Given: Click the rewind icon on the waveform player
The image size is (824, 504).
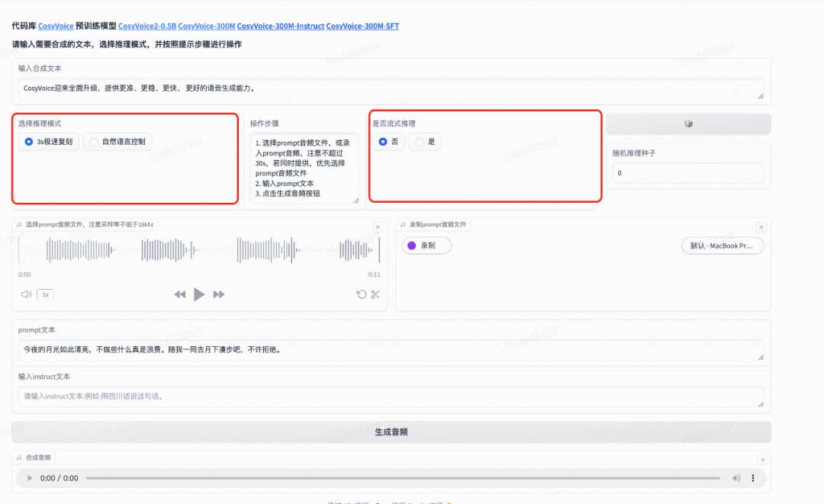Looking at the screenshot, I should point(179,294).
